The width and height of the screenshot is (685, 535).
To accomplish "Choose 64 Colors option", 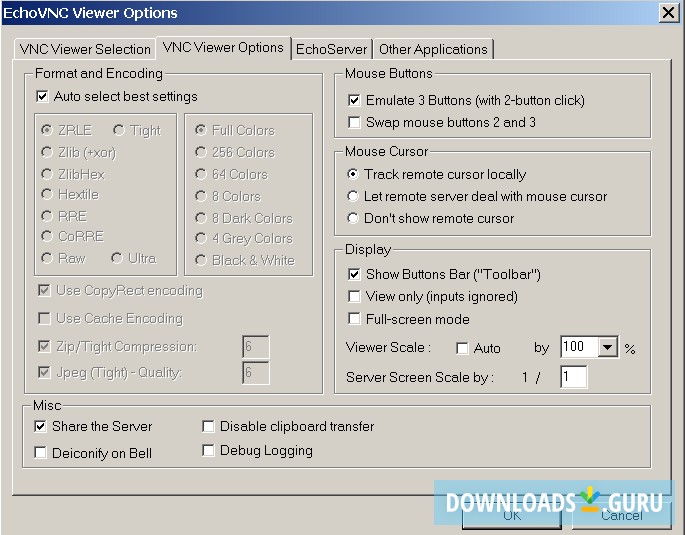I will pos(201,174).
